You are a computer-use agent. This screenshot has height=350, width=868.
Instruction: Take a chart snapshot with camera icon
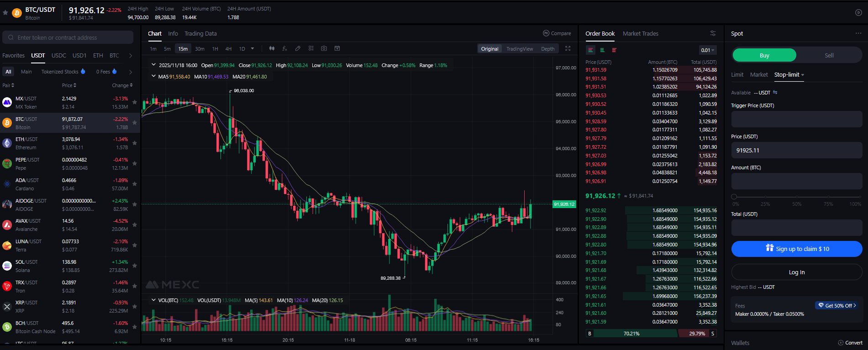tap(324, 48)
